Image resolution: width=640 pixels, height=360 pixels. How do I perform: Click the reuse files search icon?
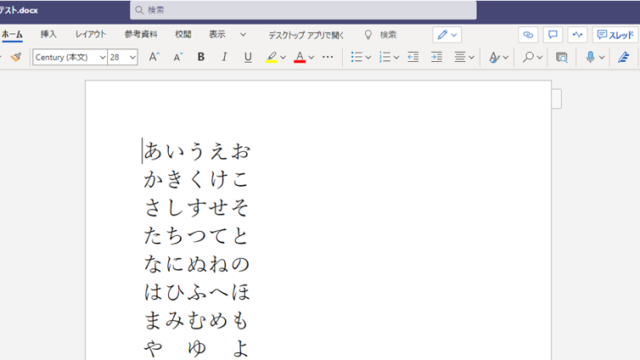click(x=562, y=58)
